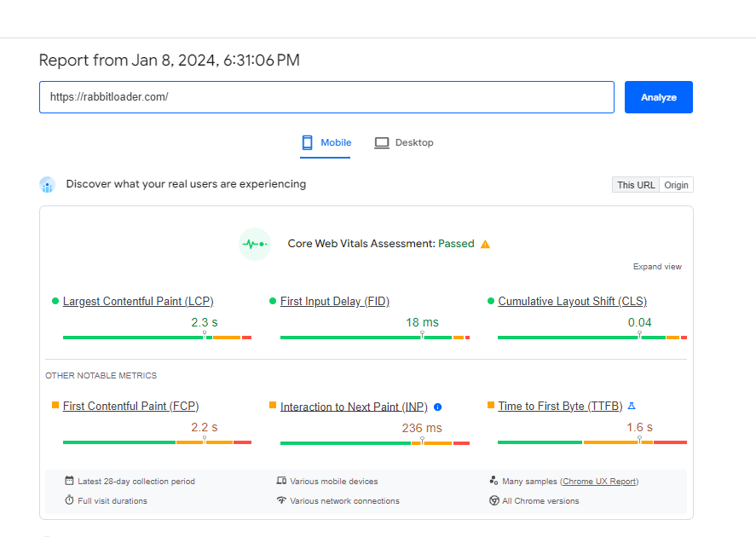Select the Desktop tab
Viewport: 756px width, 537px height.
click(403, 142)
